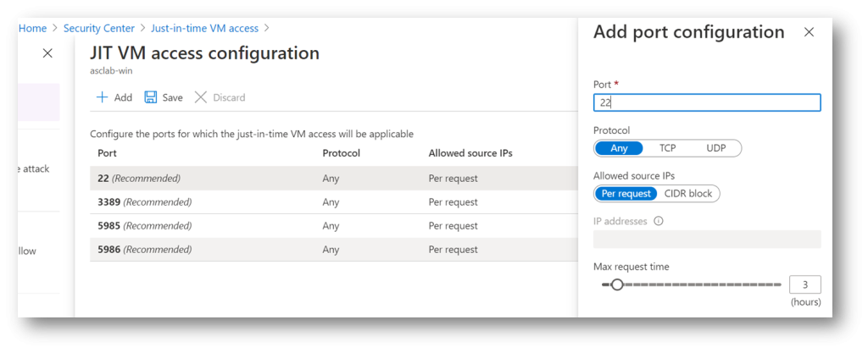
Task: Click the Save floppy disk icon
Action: pos(151,97)
